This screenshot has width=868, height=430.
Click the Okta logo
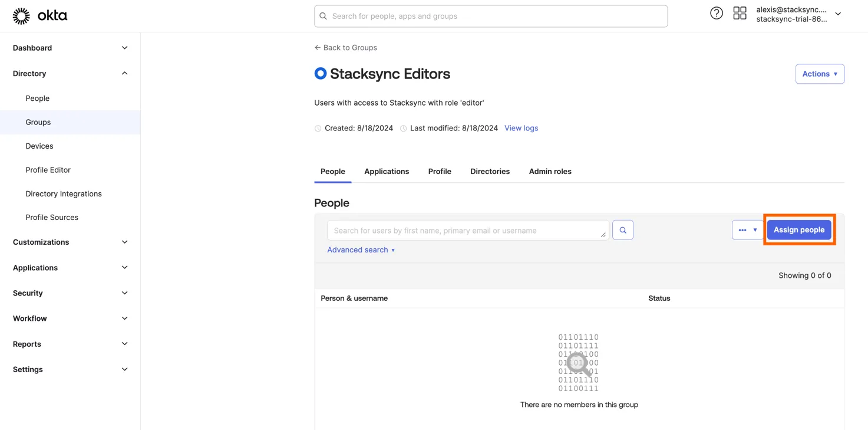tap(40, 16)
